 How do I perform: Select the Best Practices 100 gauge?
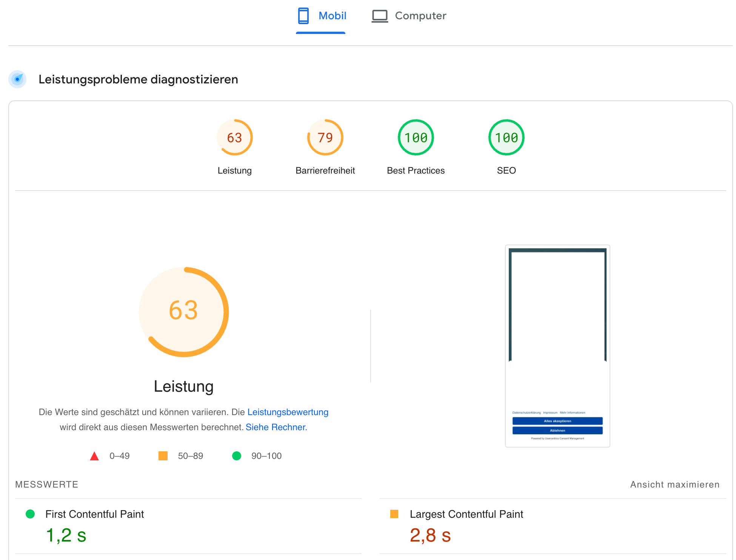coord(416,137)
